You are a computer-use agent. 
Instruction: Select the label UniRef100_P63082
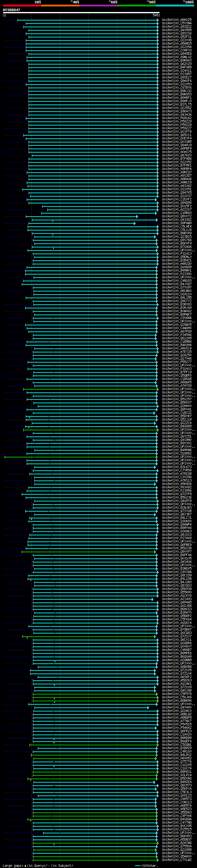[x=177, y=487]
